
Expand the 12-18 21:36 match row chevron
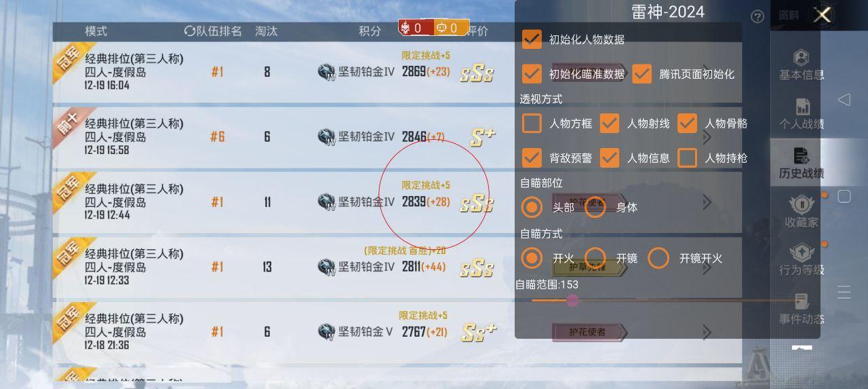click(x=707, y=333)
